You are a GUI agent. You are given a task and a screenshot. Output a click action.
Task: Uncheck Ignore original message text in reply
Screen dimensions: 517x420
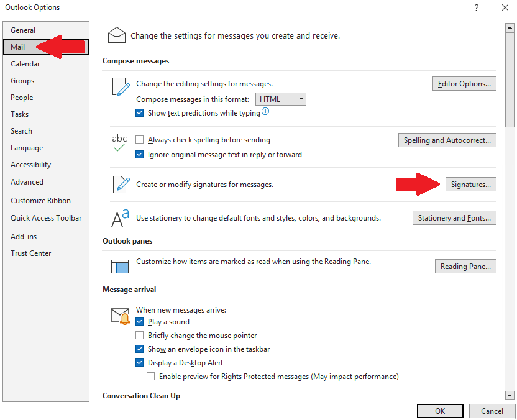tap(139, 155)
